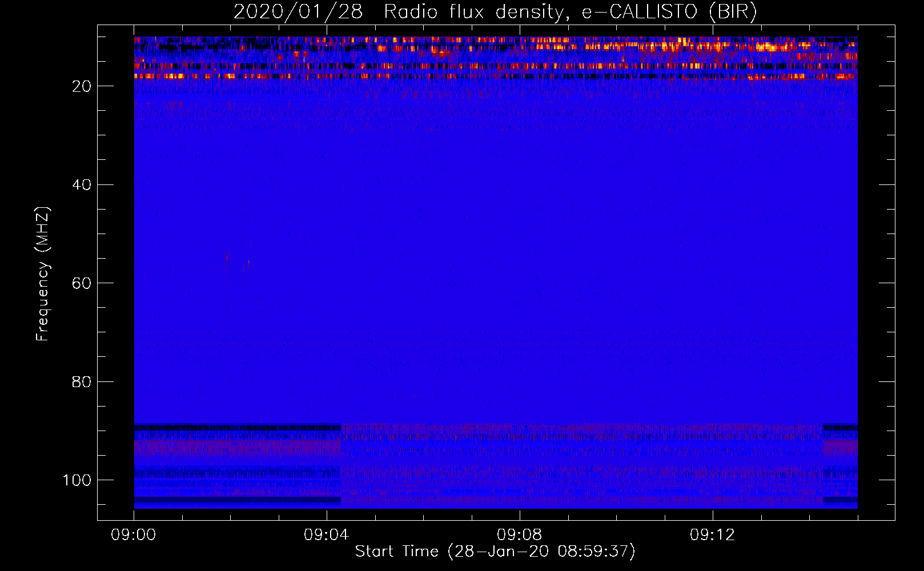The height and width of the screenshot is (571, 924).
Task: Click the 20 MHz frequency tick label
Action: pos(82,86)
